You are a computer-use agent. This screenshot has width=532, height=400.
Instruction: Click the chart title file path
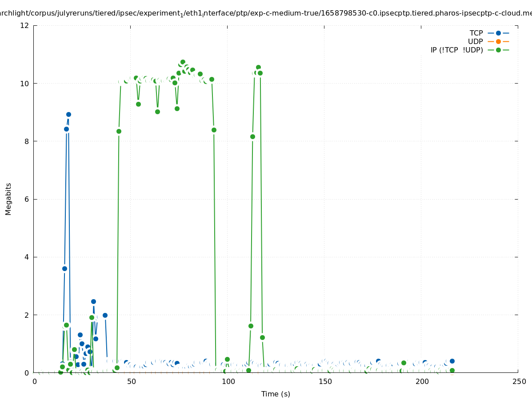click(266, 13)
